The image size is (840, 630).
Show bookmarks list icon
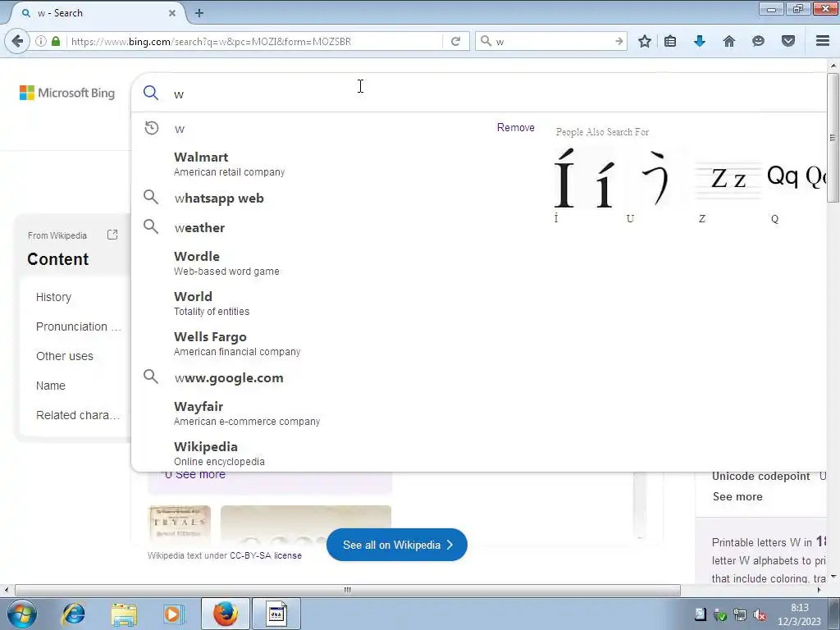[670, 41]
